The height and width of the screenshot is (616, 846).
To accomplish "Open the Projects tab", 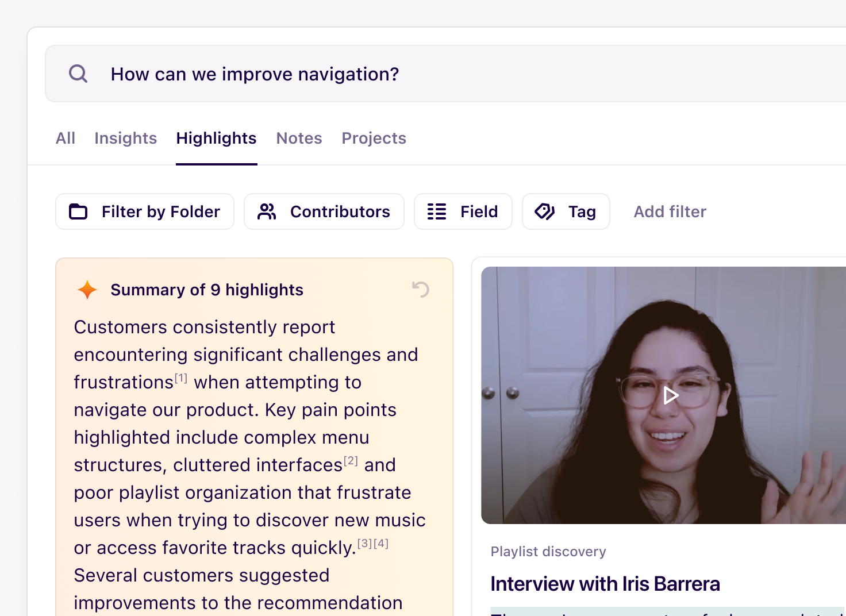I will 374,138.
